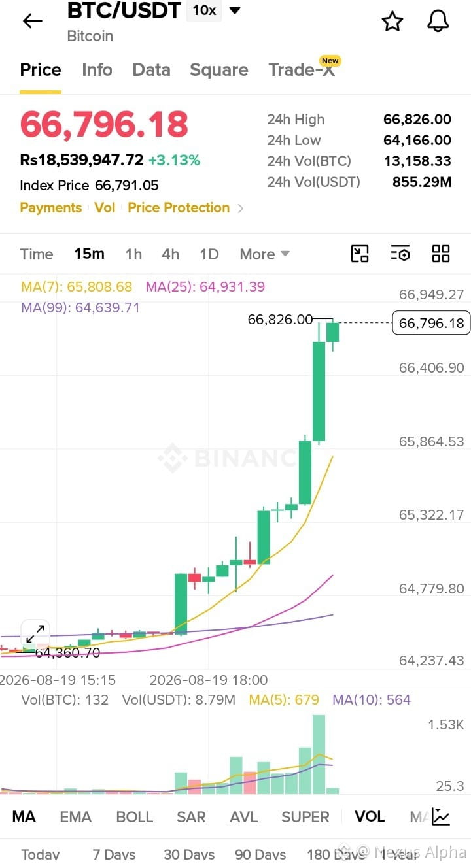Toggle the VOL sub-indicator
Viewport: 471px width, 868px height.
pos(370,816)
